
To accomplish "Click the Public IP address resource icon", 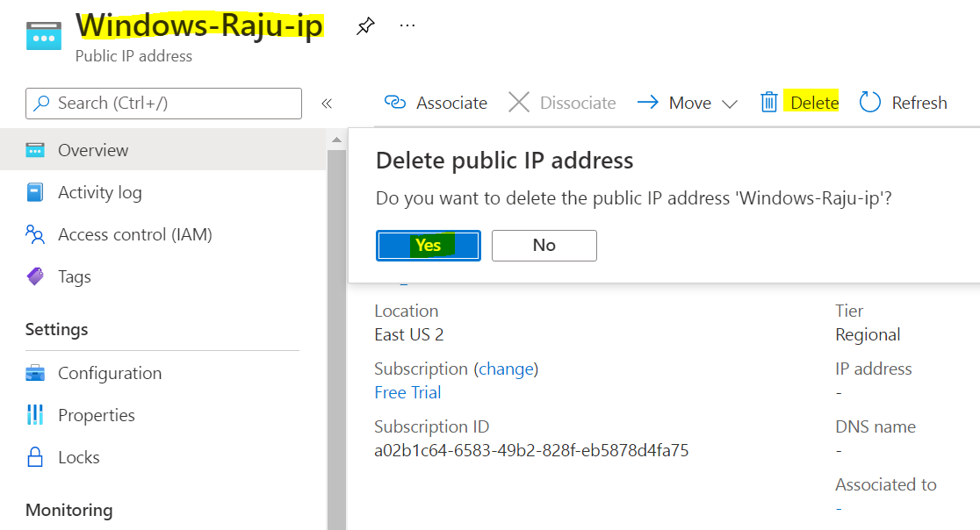I will pyautogui.click(x=44, y=36).
